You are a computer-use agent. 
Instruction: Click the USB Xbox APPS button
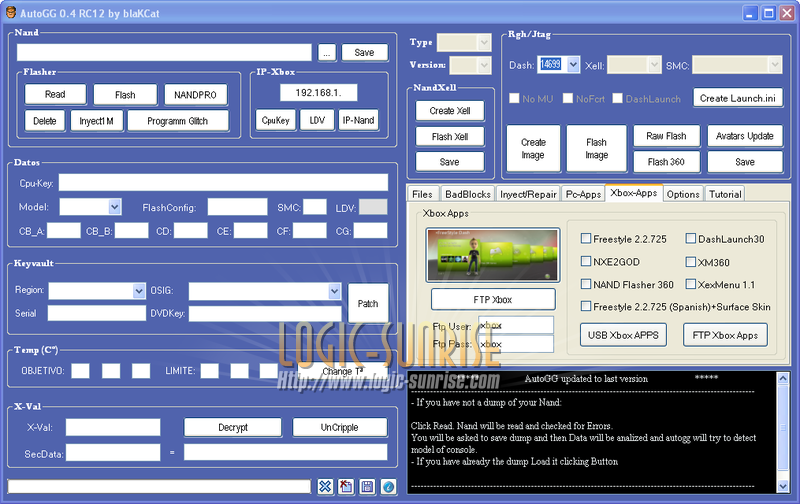[x=623, y=335]
